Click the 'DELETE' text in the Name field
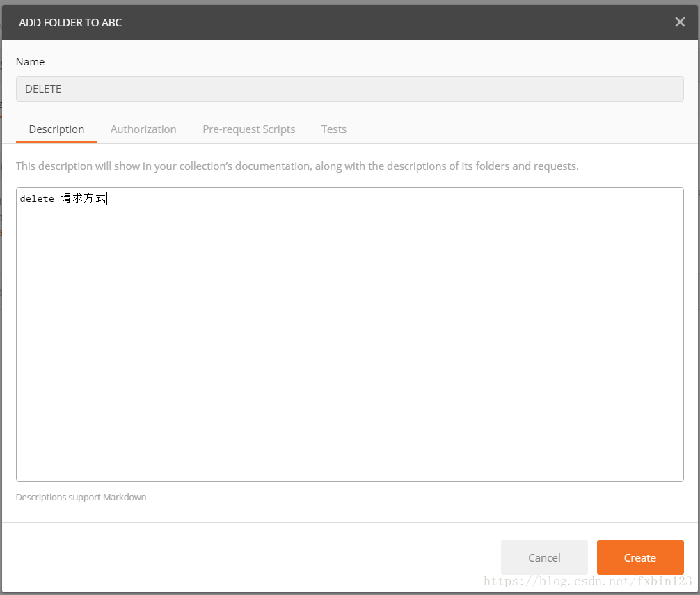 (x=43, y=89)
